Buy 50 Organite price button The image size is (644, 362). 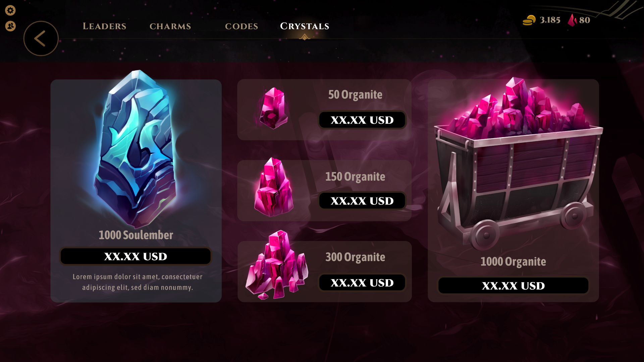click(362, 120)
